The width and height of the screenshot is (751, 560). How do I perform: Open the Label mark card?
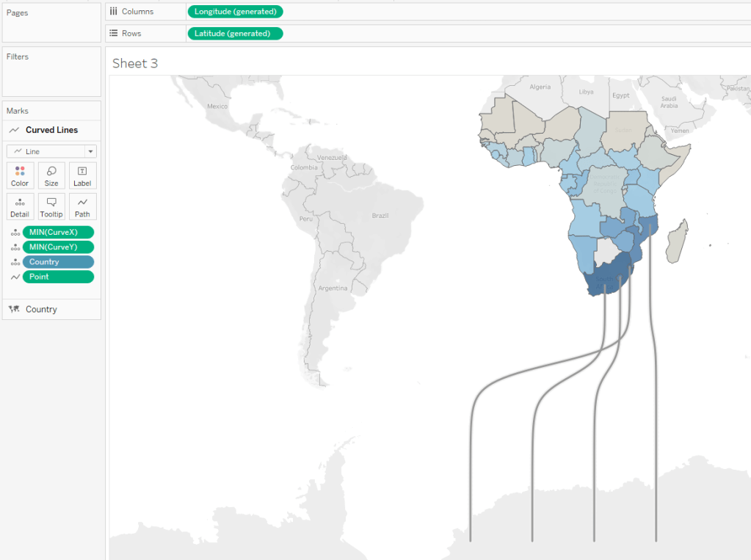point(82,176)
